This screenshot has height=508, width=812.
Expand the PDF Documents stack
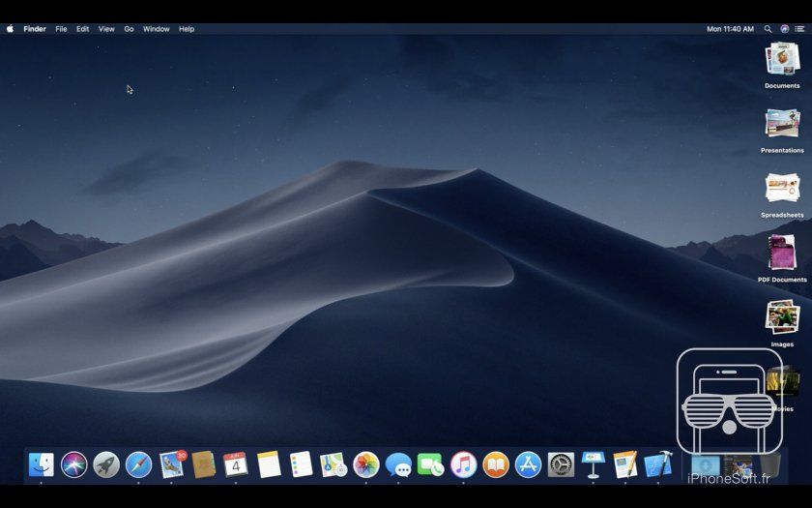point(782,253)
